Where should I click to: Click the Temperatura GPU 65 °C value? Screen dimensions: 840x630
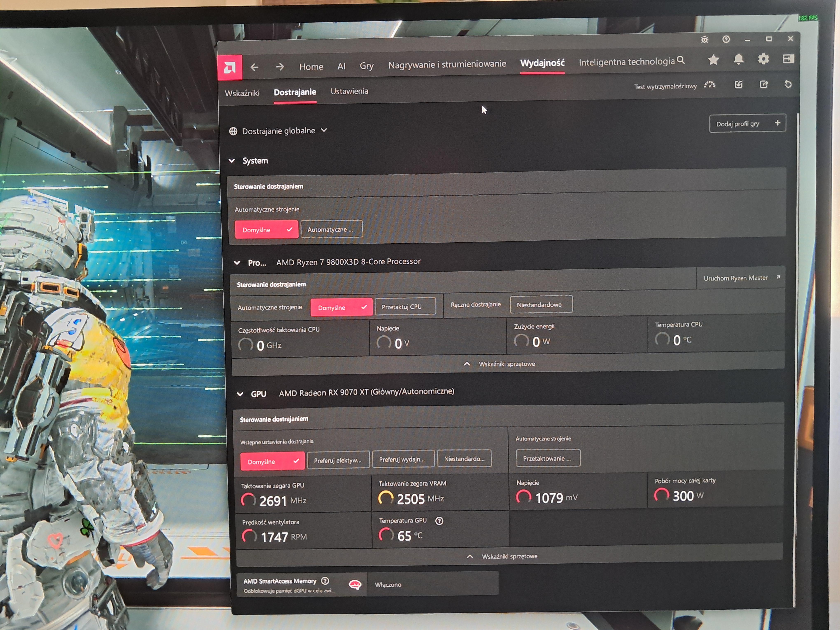pyautogui.click(x=410, y=535)
